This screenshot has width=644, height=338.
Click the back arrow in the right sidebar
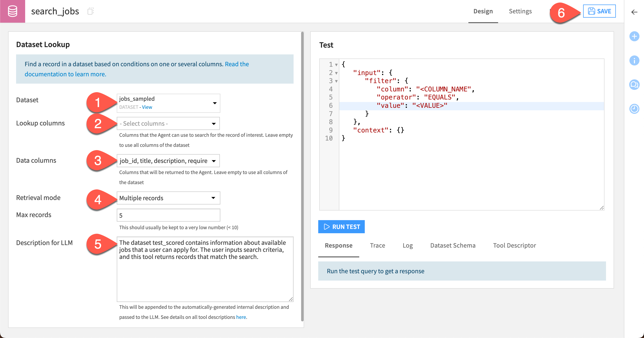tap(634, 12)
